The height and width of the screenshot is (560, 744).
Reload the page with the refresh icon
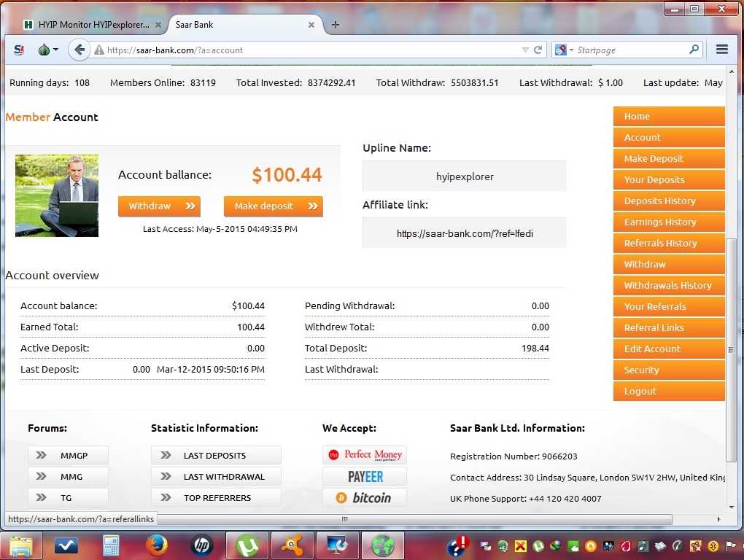[x=538, y=50]
